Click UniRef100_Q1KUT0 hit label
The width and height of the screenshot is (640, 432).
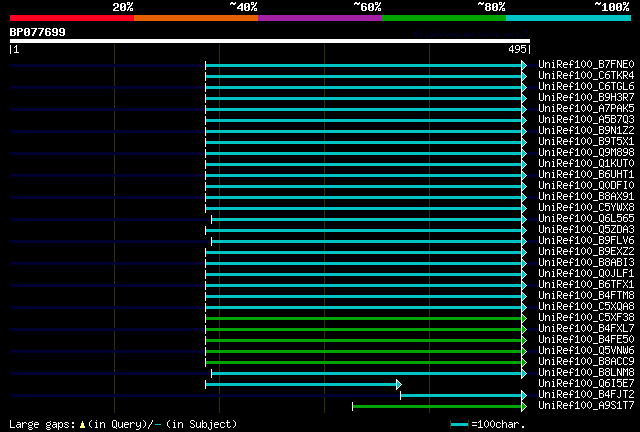(586, 164)
